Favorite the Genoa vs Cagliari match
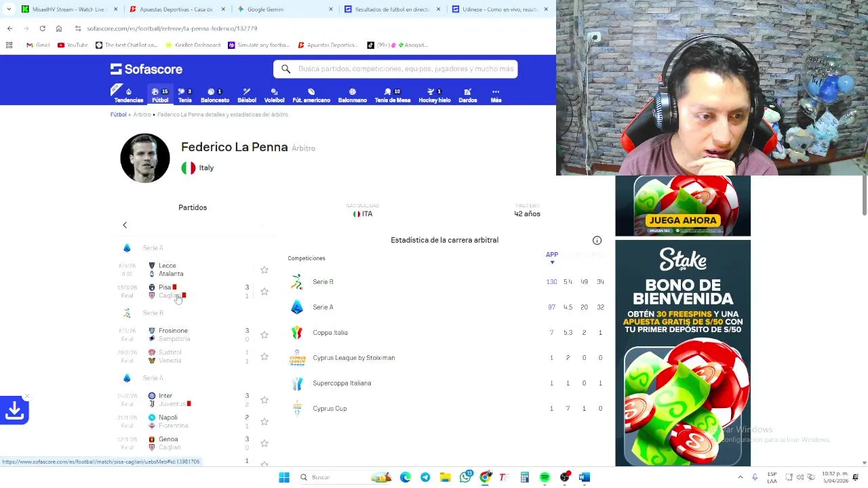Image resolution: width=868 pixels, height=488 pixels. click(264, 443)
